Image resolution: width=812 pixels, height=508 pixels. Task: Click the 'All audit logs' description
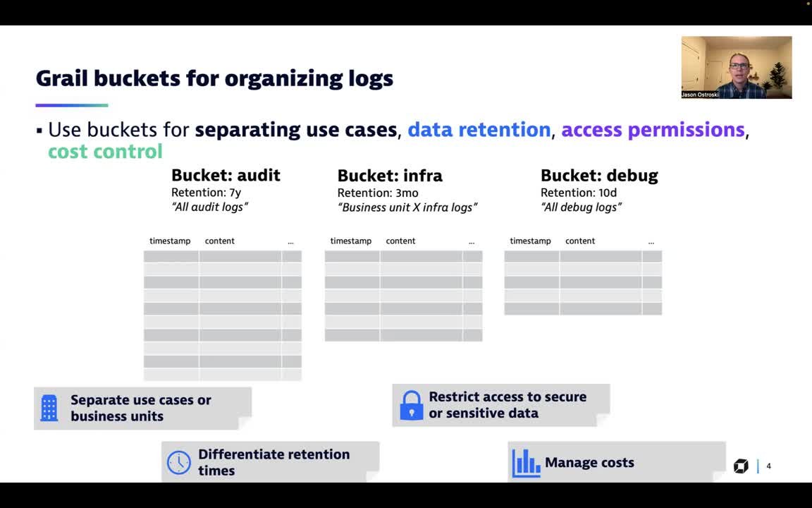(210, 207)
